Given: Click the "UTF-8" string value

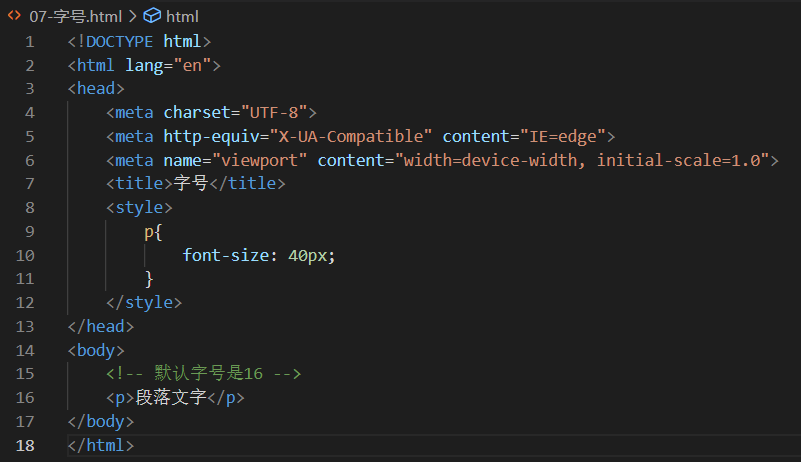Looking at the screenshot, I should point(274,112).
